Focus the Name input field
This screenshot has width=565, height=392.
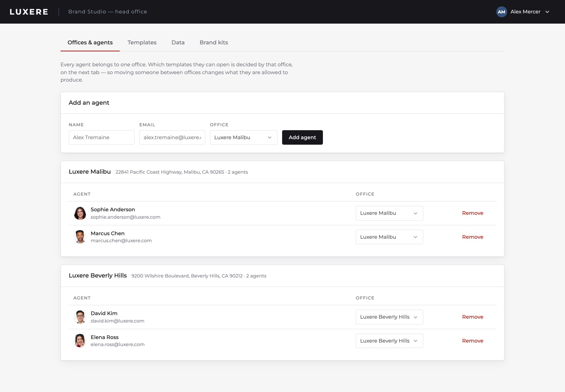pos(102,138)
